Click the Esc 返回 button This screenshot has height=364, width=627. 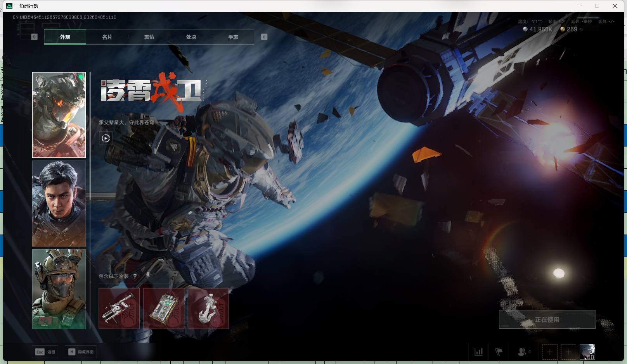(x=45, y=352)
